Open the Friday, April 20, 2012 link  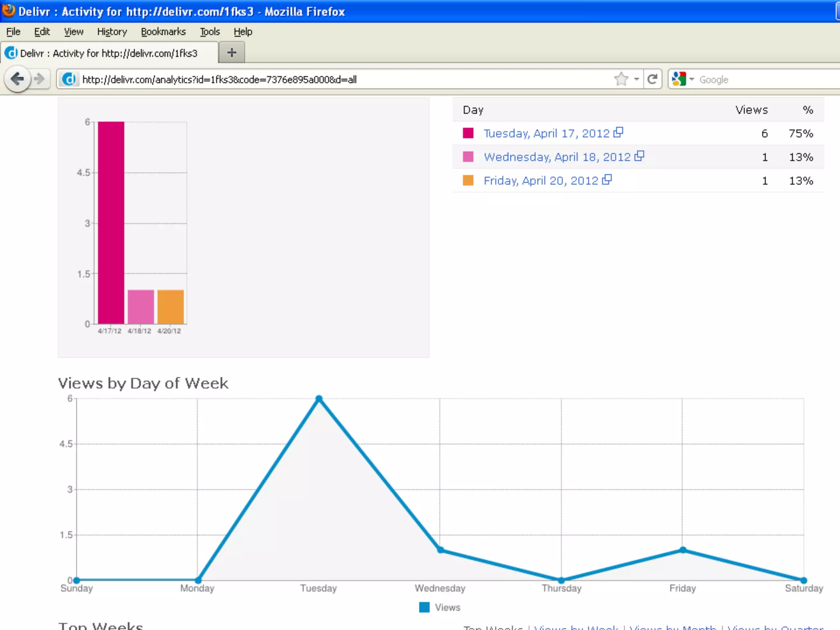pyautogui.click(x=541, y=181)
